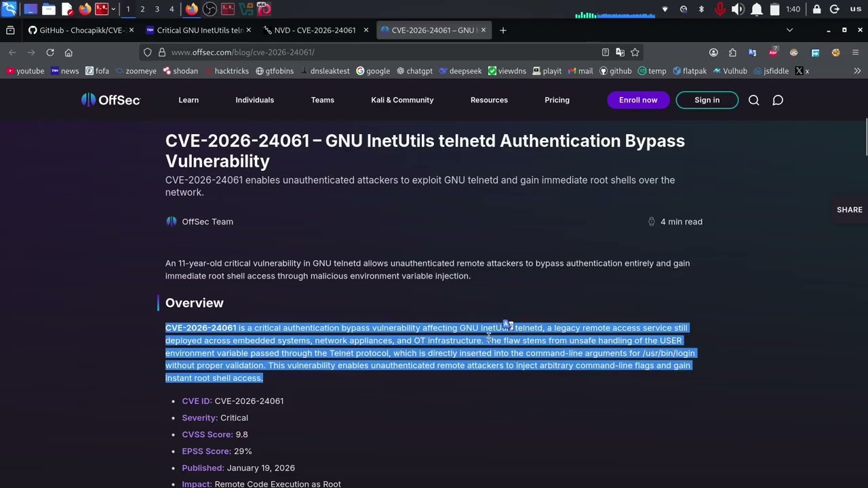
Task: Open the Learn menu
Action: (189, 100)
